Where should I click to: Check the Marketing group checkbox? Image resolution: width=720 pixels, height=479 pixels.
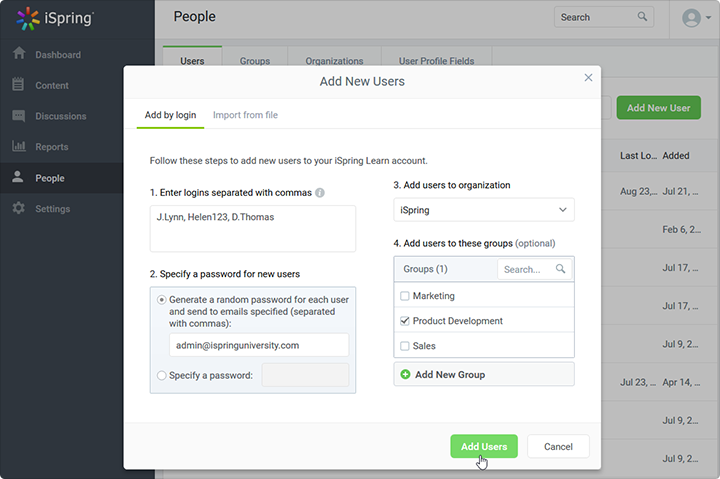[405, 296]
